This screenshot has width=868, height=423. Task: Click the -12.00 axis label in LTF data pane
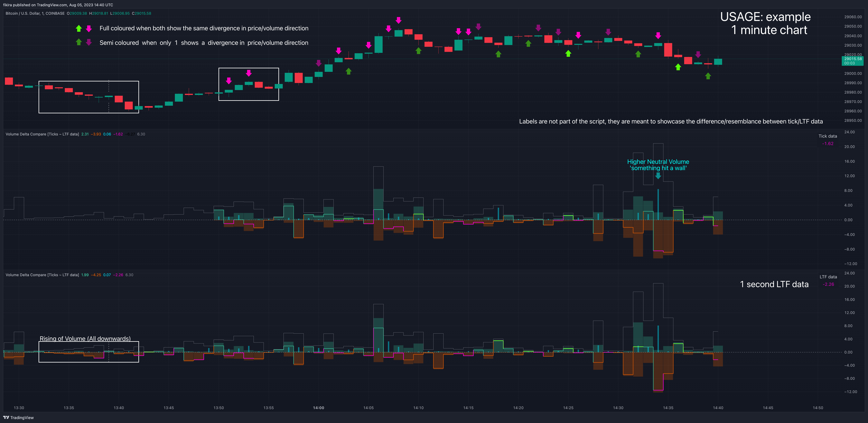point(851,392)
